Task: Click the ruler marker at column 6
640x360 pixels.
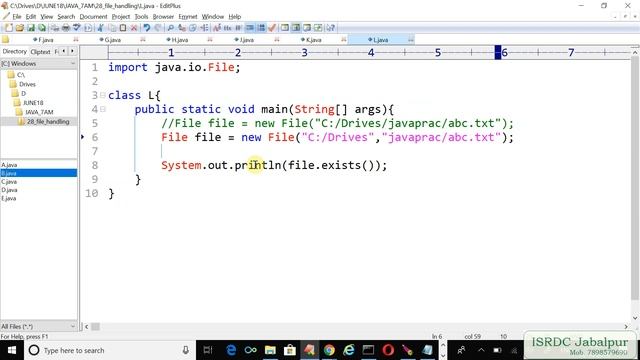Action: 504,53
